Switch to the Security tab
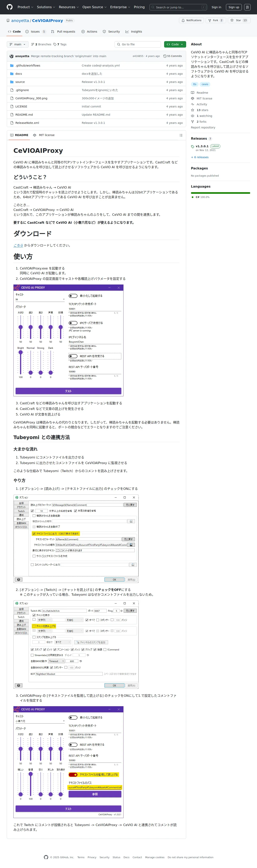The image size is (257, 868). tap(111, 32)
